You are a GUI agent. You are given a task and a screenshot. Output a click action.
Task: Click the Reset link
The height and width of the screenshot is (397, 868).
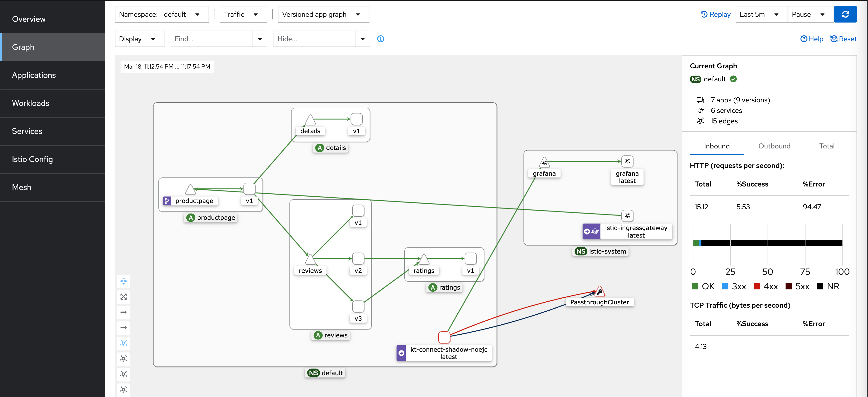pos(843,39)
